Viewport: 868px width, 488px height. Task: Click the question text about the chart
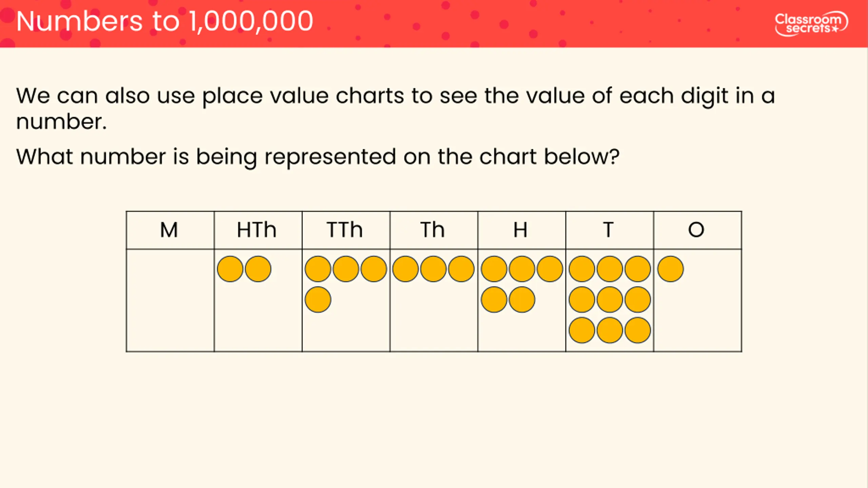click(318, 157)
